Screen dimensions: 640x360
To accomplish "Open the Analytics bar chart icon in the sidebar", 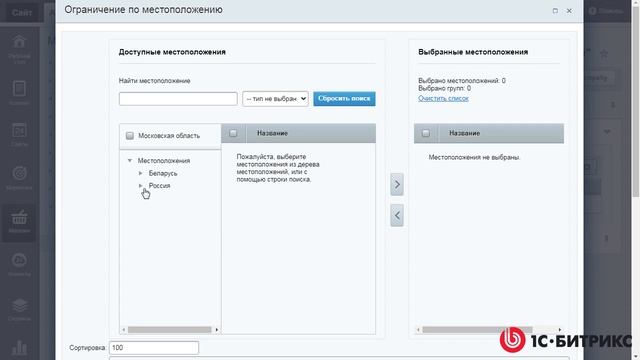I will (x=19, y=347).
